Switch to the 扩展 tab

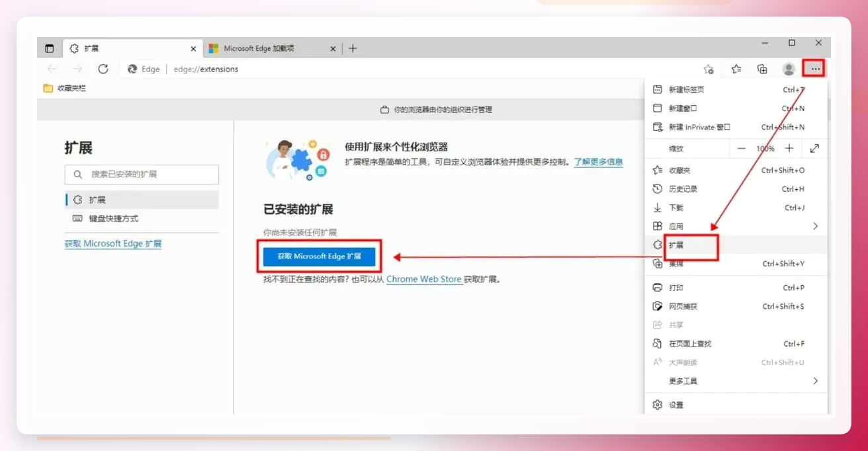pyautogui.click(x=132, y=48)
